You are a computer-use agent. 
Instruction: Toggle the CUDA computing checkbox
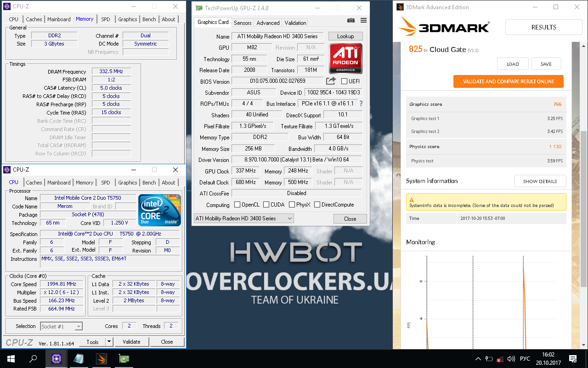point(266,205)
